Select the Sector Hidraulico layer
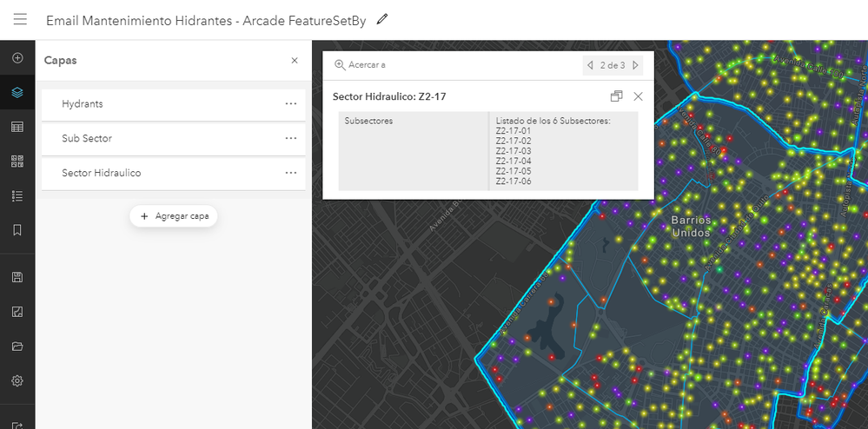 tap(173, 174)
